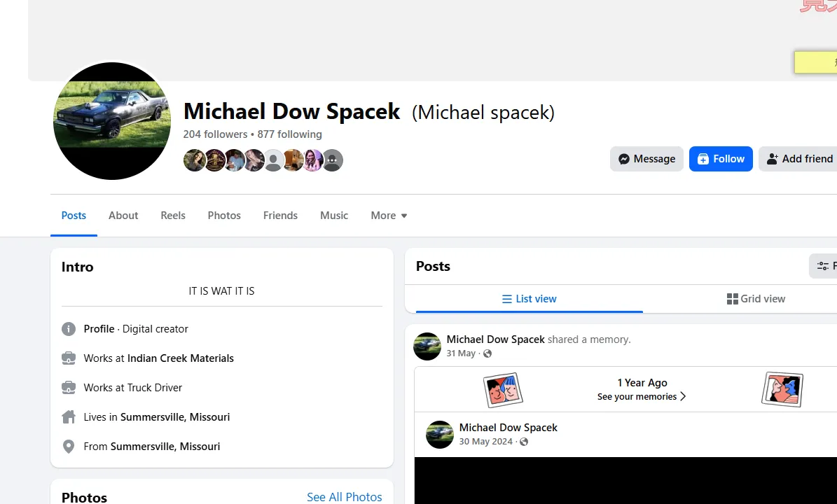This screenshot has height=504, width=837.
Task: Click the chevron next to See your memories
Action: pos(683,396)
